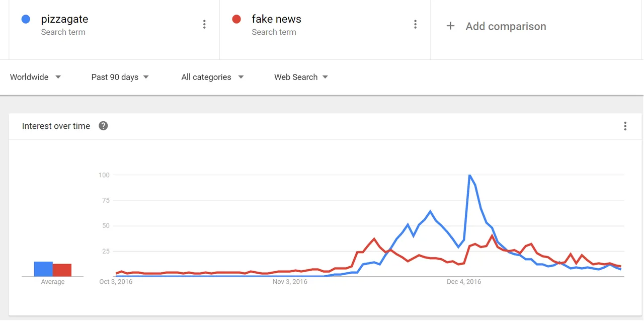Viewport: 644px width, 321px height.
Task: Click the blue pizzagate average bar
Action: click(x=43, y=269)
